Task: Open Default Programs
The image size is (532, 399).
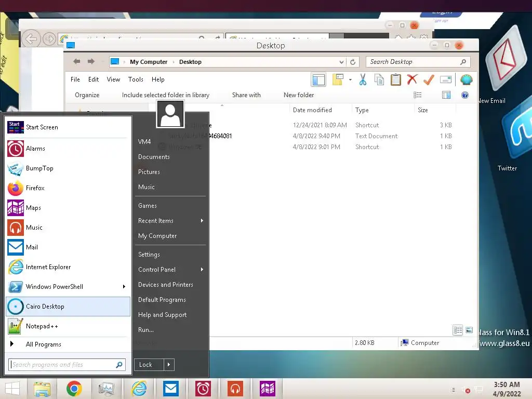Action: point(162,300)
